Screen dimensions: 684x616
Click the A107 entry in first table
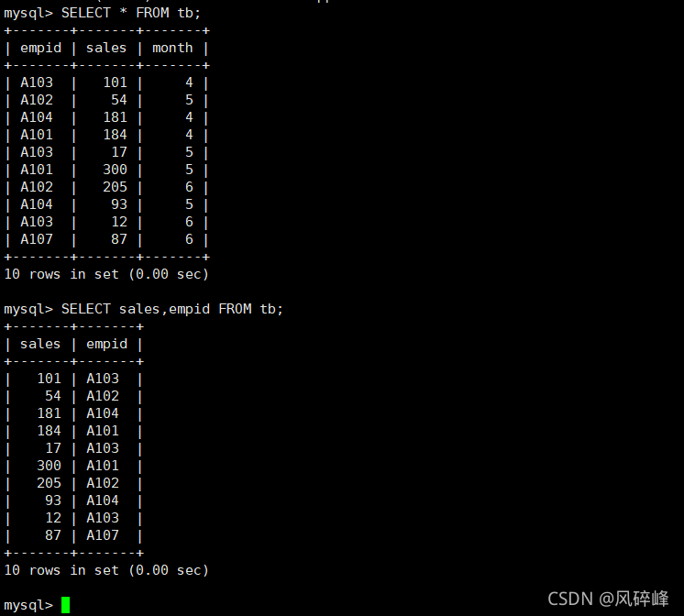point(37,239)
